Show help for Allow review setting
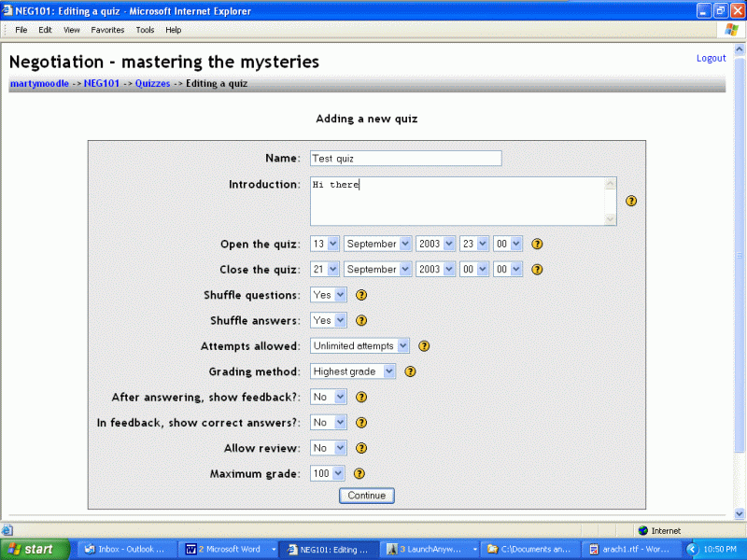This screenshot has width=747, height=560. pyautogui.click(x=361, y=448)
